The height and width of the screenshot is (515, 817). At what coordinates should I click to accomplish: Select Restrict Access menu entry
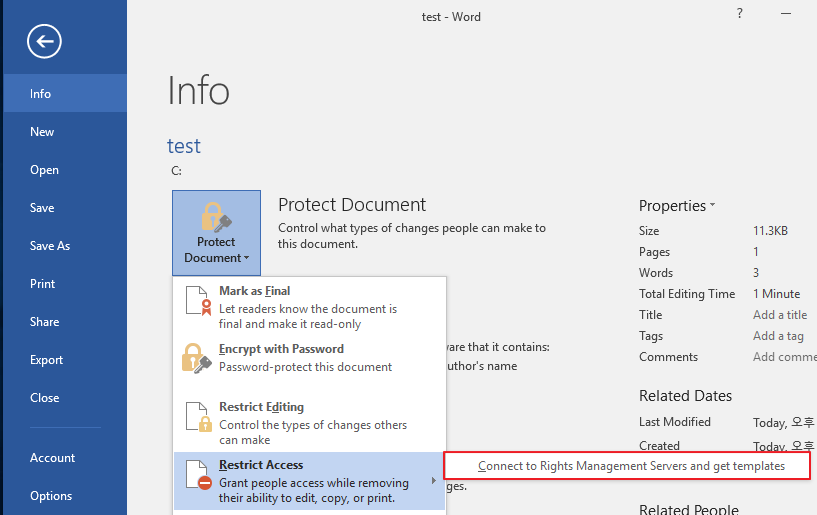(310, 481)
